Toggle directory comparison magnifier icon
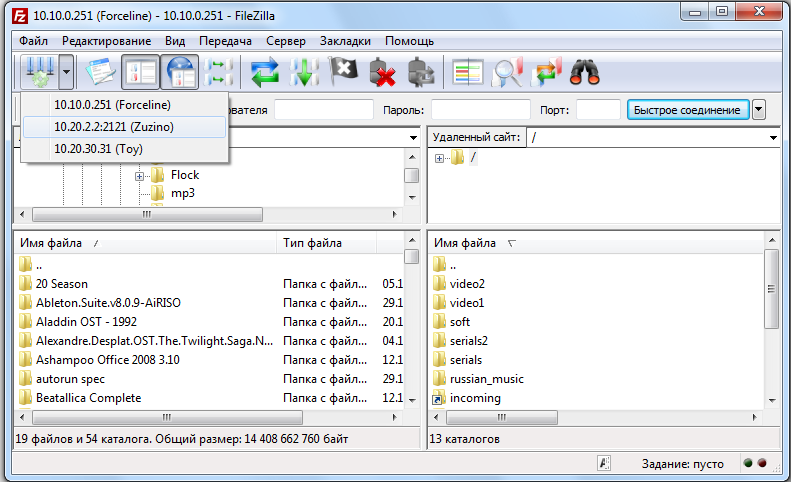This screenshot has width=791, height=482. coord(507,72)
